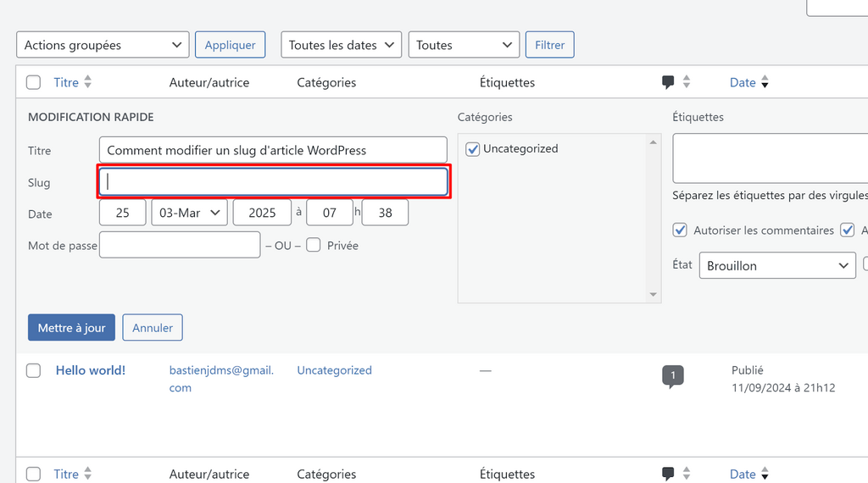Open the Hello world! post link

coord(91,370)
